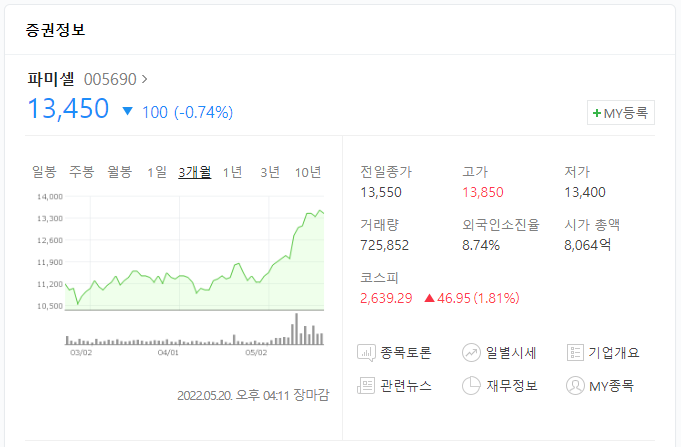The image size is (681, 447).
Task: Change chart period to 1년
Action: tap(232, 172)
